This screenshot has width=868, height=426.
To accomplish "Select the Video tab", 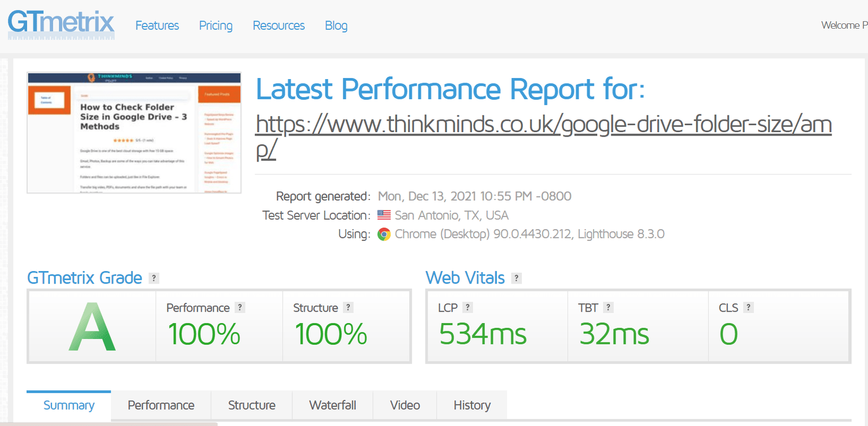I will click(x=405, y=405).
